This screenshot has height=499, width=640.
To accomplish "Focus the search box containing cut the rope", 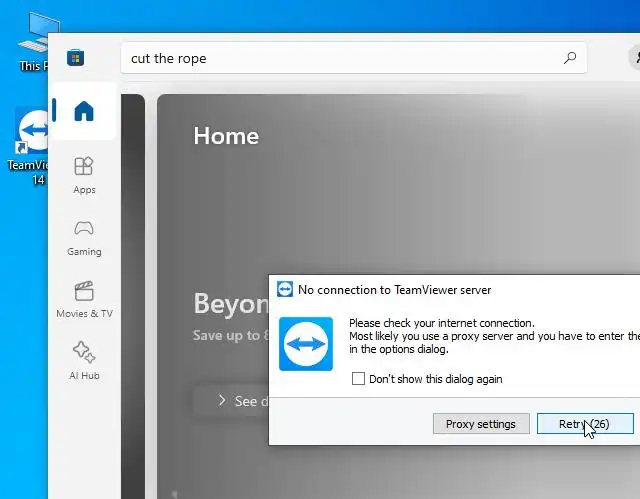I will [353, 58].
